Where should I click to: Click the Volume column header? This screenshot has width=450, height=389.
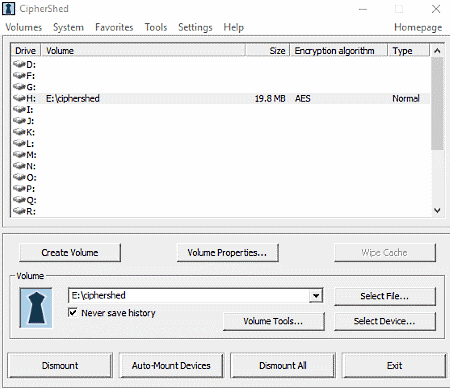click(143, 51)
